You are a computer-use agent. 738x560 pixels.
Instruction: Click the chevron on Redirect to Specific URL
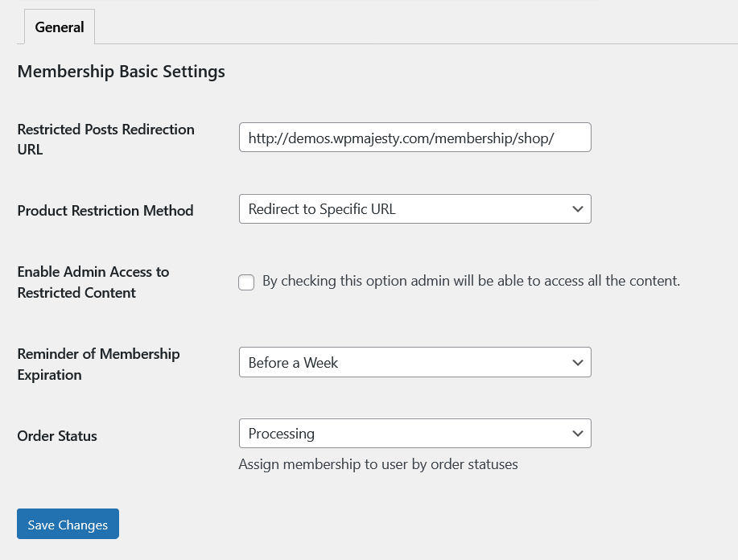[x=577, y=209]
